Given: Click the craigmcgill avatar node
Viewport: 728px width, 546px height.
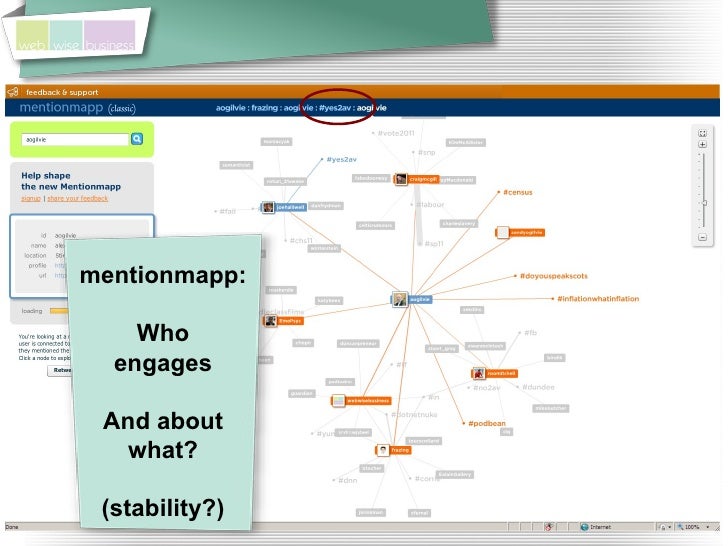Looking at the screenshot, I should (x=401, y=179).
